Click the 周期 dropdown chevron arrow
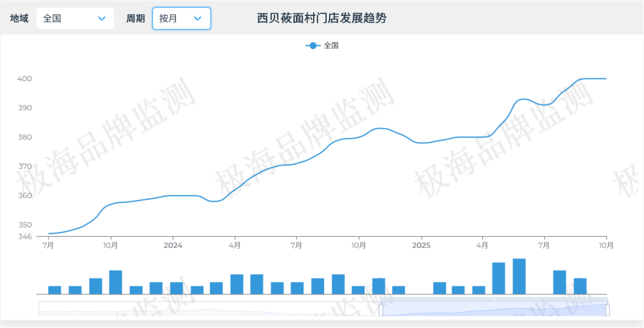 [197, 19]
